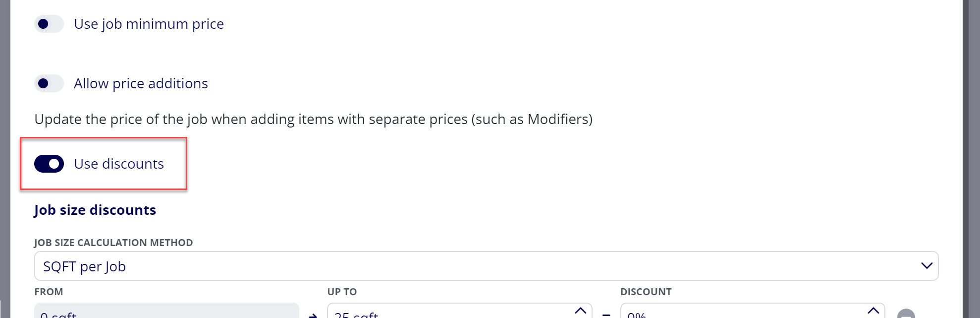Click the Discount column header

click(x=646, y=292)
